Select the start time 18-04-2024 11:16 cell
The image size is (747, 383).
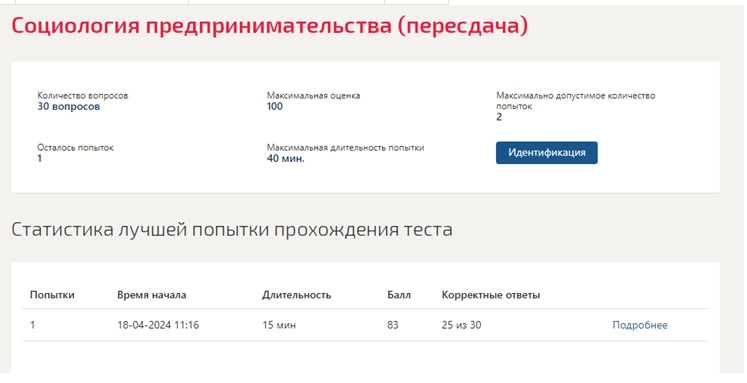tap(158, 325)
